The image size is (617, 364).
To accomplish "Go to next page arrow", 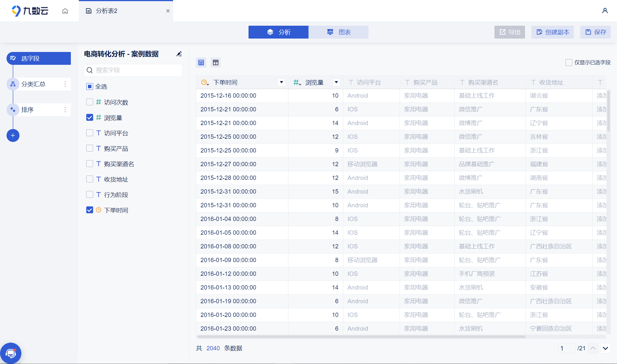I will (605, 348).
